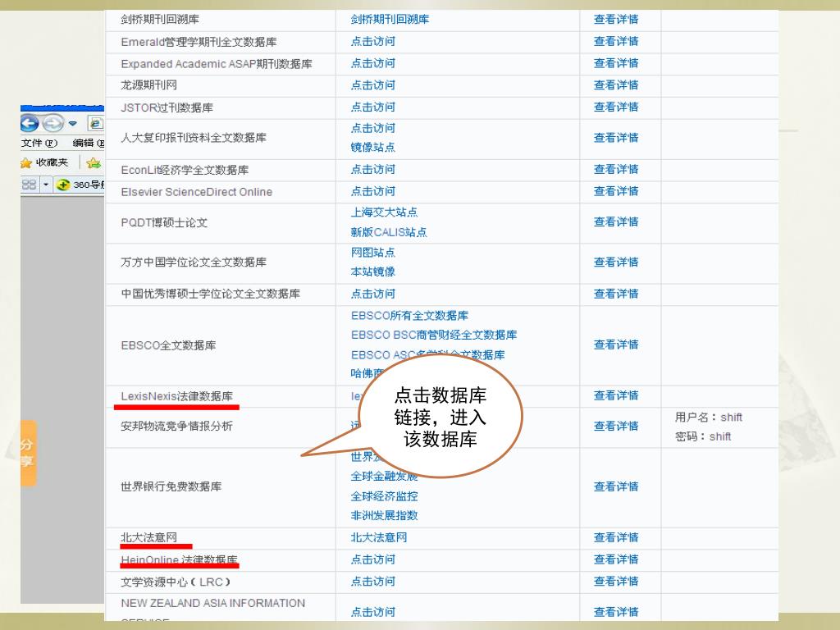View details for 北大法意网
The width and height of the screenshot is (840, 630).
pos(616,537)
